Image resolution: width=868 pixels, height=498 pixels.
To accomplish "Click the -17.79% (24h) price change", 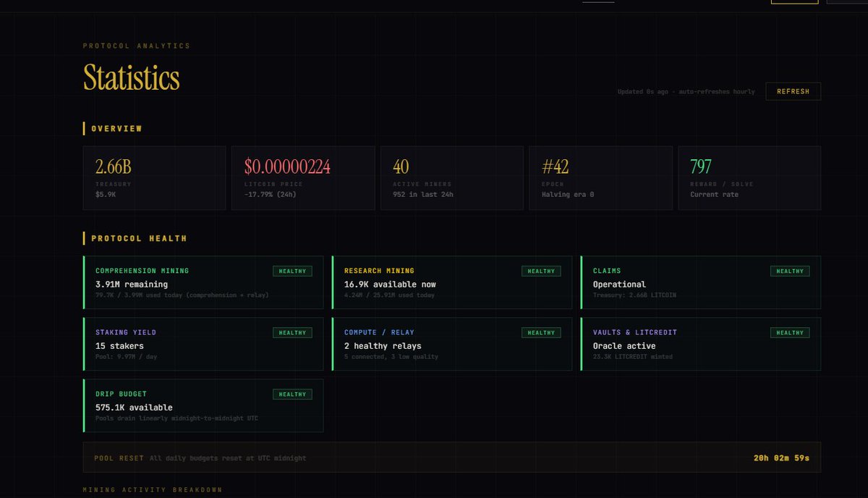I will click(x=270, y=195).
